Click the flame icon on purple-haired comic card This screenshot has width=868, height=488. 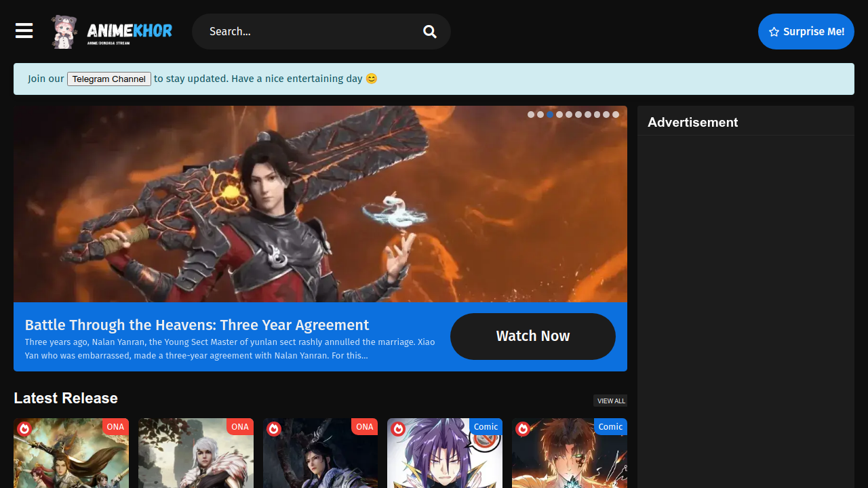398,429
